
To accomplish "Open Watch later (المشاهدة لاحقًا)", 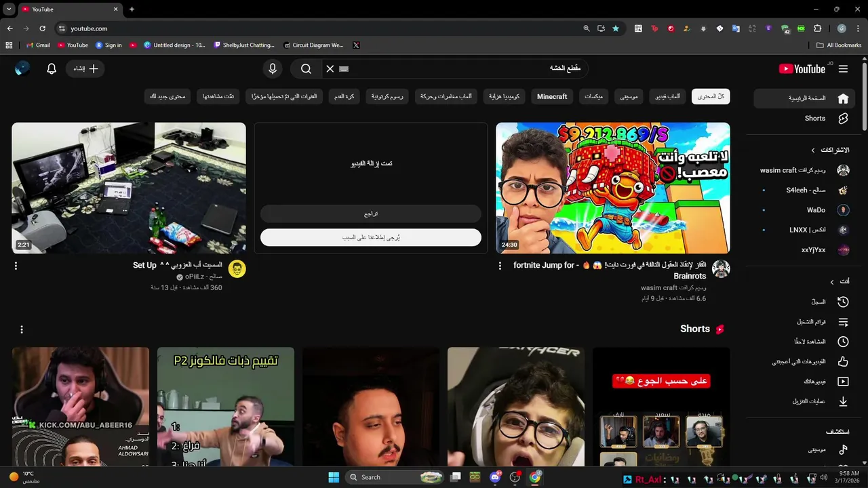I will 804,342.
